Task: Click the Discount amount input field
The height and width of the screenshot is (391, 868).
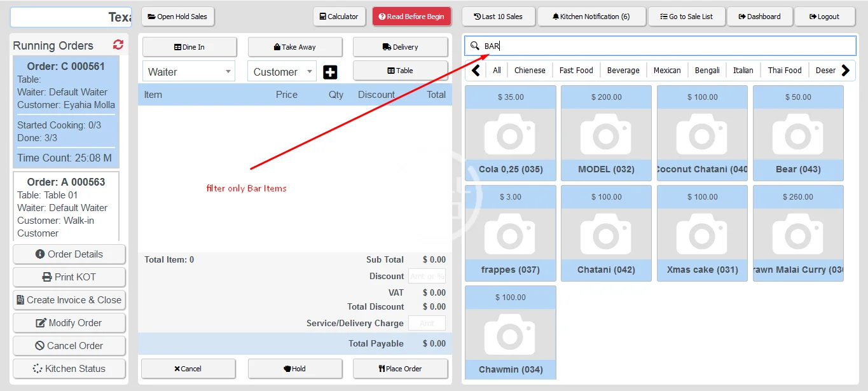Action: (x=427, y=276)
